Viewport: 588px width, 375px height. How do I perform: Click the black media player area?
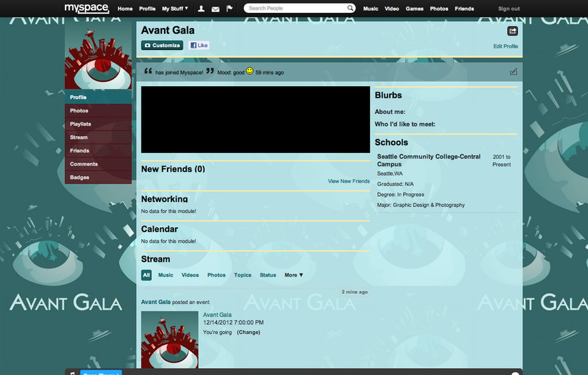256,120
